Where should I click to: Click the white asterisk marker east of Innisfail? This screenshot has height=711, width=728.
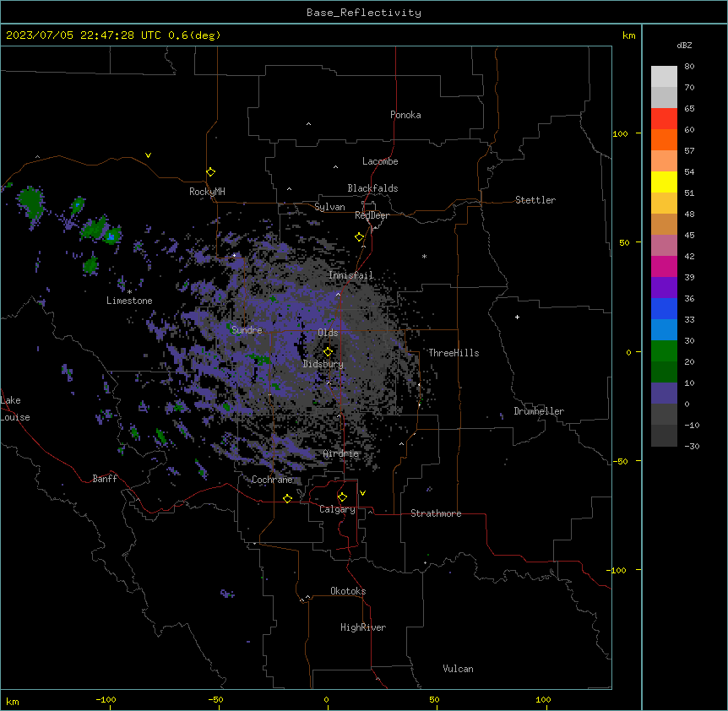(x=424, y=256)
